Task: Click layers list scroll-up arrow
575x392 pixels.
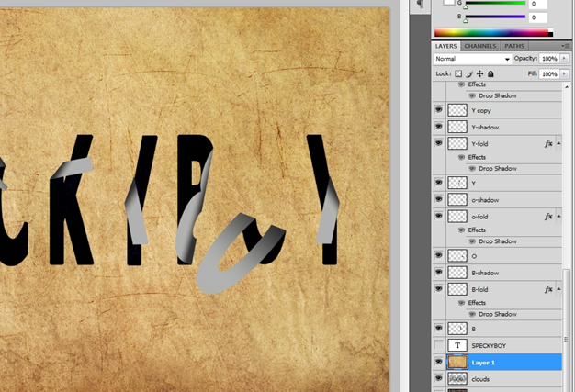Action: pyautogui.click(x=567, y=87)
